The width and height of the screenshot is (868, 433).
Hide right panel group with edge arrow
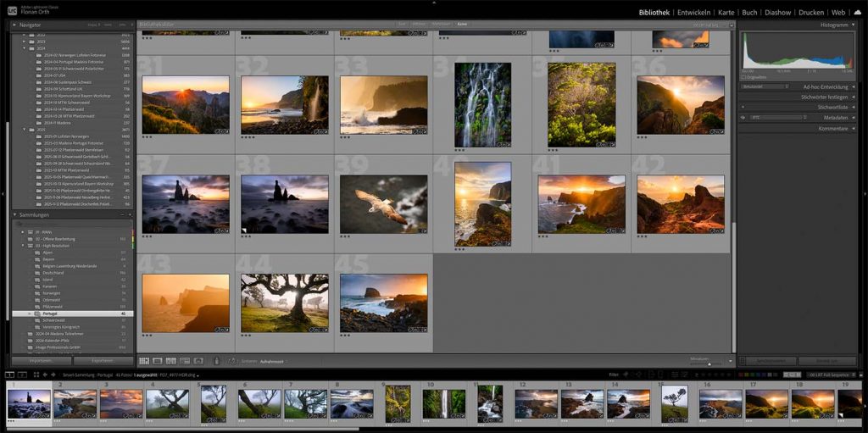[x=865, y=194]
